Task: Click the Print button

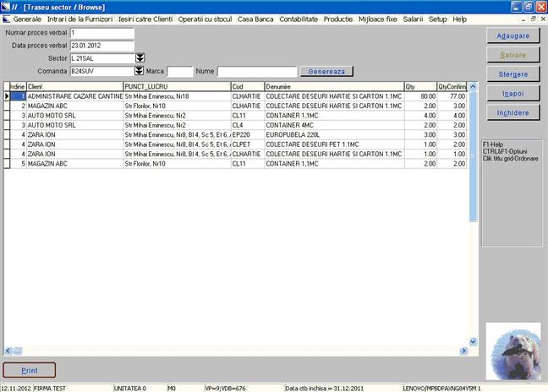Action: 30,370
